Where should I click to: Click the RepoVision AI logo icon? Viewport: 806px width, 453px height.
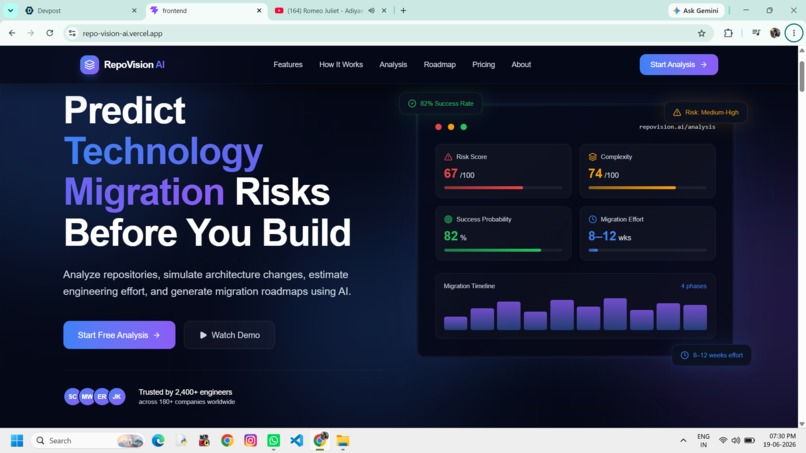[x=89, y=65]
